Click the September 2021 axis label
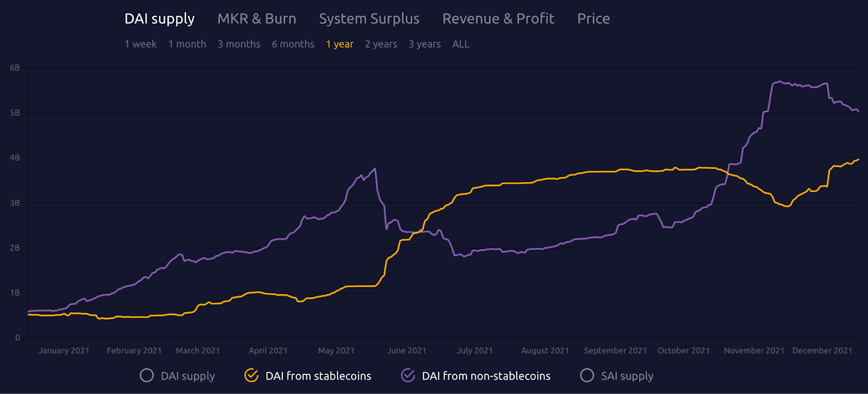The width and height of the screenshot is (868, 394). pyautogui.click(x=616, y=351)
